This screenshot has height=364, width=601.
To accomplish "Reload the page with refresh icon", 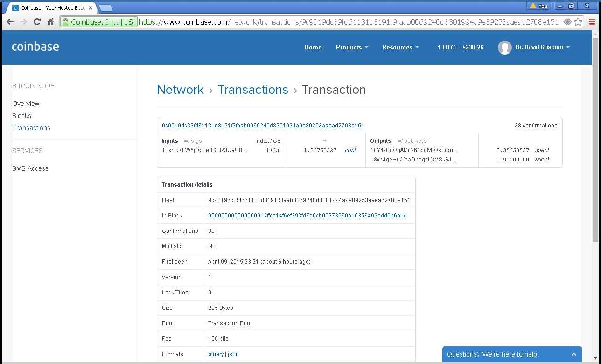I will click(37, 21).
